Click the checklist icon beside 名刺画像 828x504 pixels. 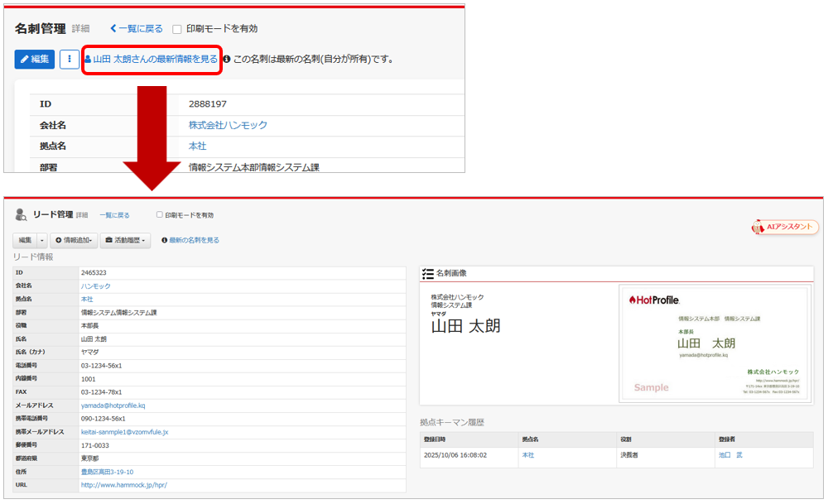coord(427,273)
